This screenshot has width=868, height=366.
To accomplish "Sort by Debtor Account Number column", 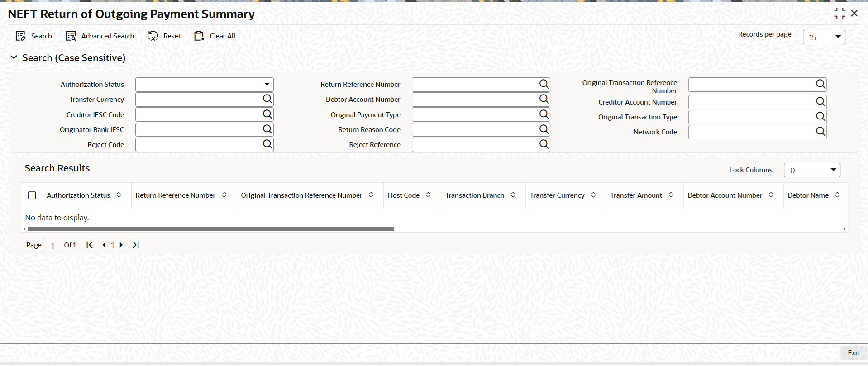I will 771,195.
